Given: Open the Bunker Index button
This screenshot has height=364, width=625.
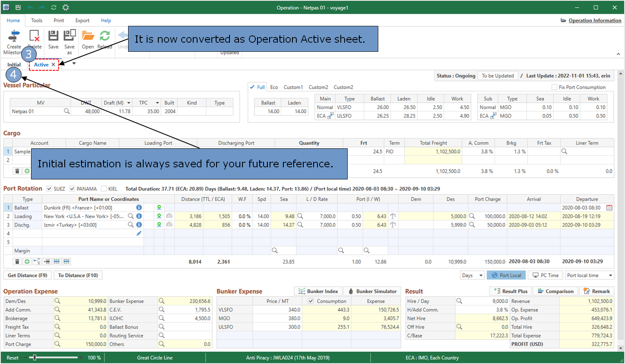Looking at the screenshot, I should tap(318, 291).
